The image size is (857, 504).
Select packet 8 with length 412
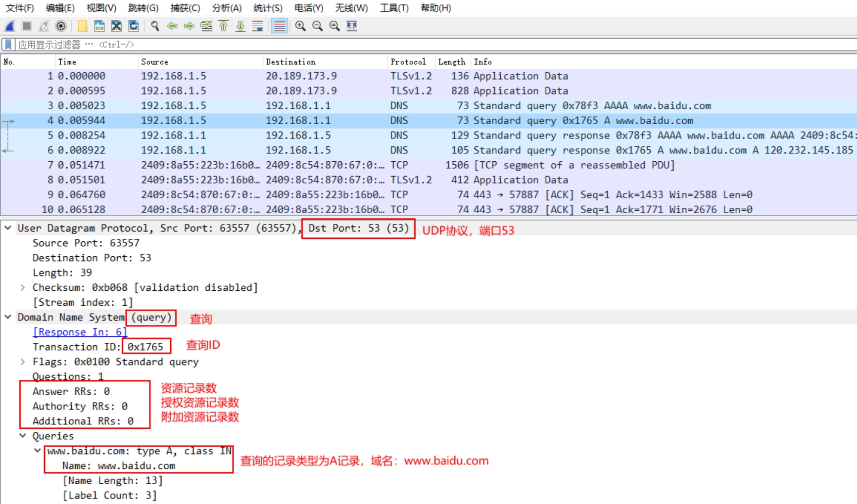[x=428, y=180]
